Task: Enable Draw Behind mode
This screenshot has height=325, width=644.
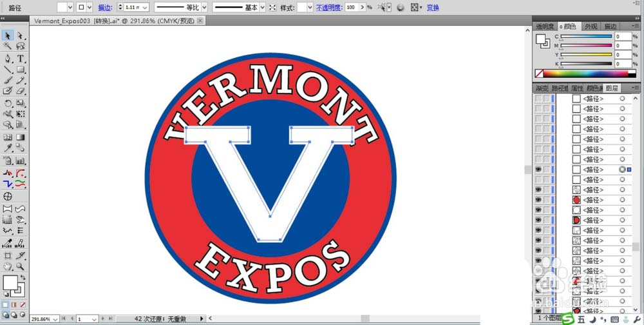Action: pos(14,315)
